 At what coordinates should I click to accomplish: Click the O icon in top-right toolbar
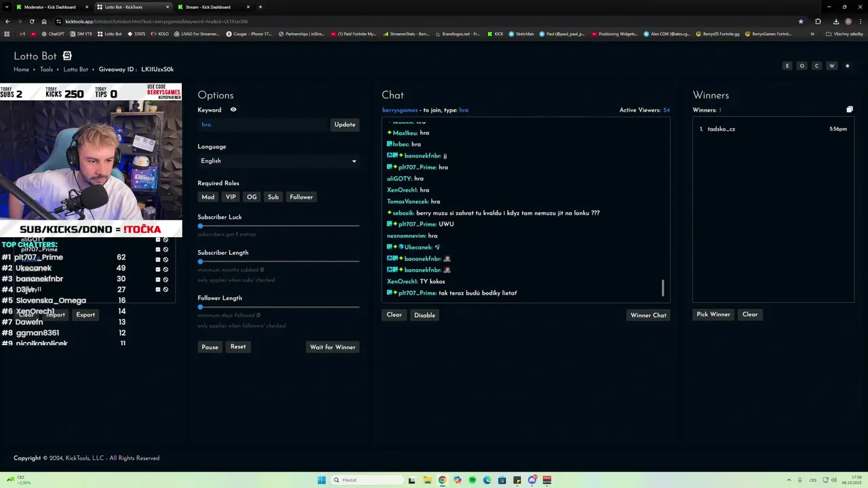click(802, 66)
